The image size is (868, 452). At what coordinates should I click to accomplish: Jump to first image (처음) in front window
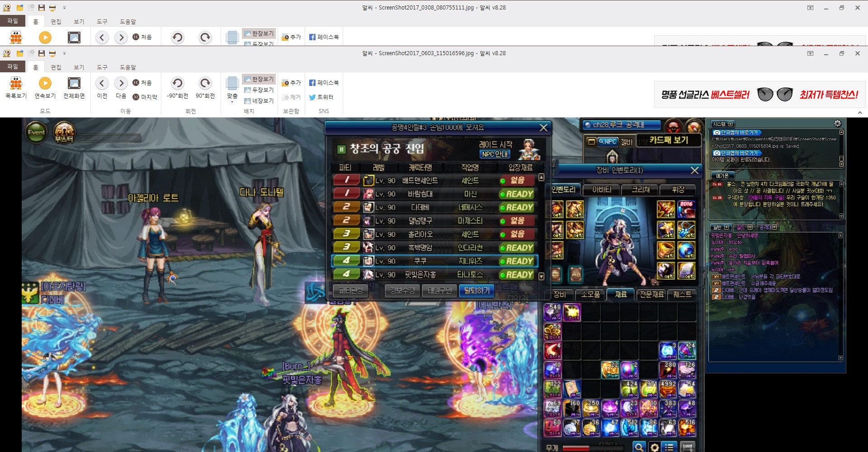(142, 83)
